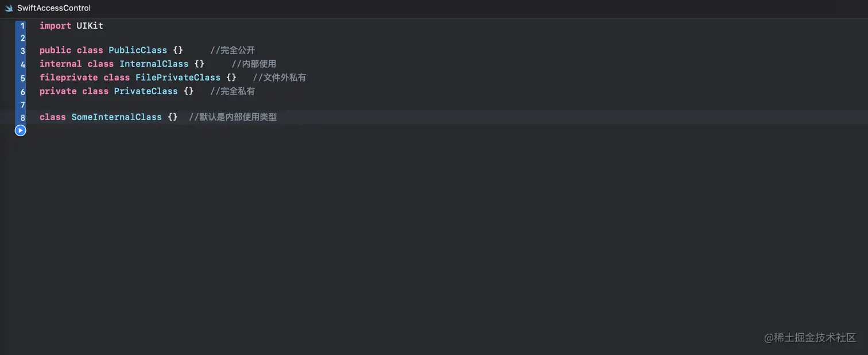Click the public keyword on line 3

(55, 51)
